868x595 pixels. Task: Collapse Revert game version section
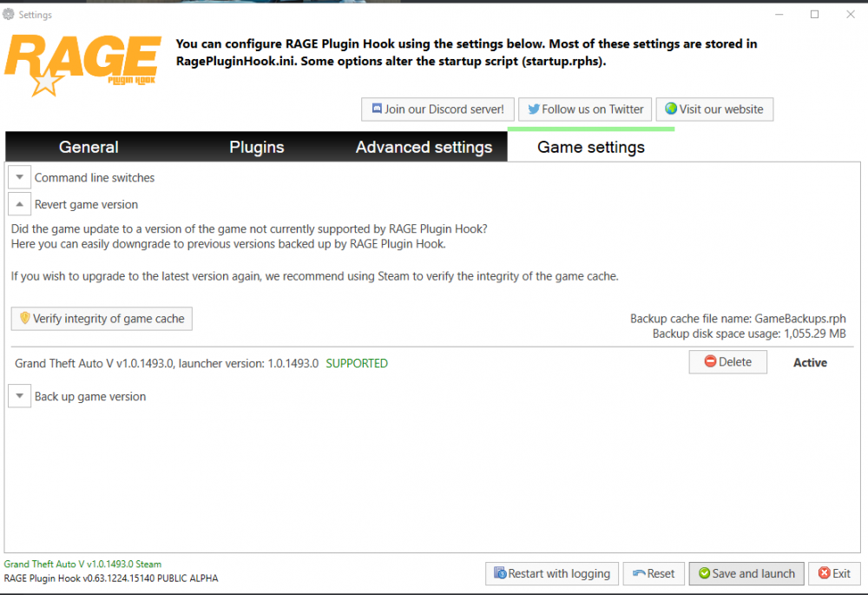tap(19, 204)
